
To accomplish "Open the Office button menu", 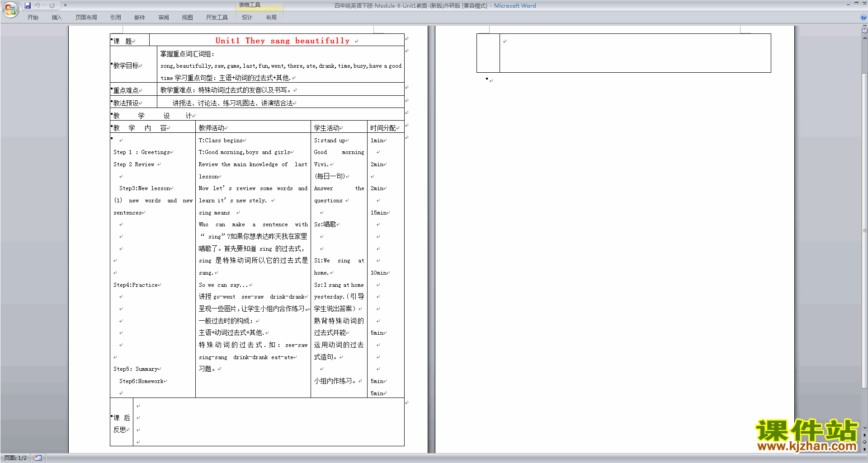I will [10, 9].
